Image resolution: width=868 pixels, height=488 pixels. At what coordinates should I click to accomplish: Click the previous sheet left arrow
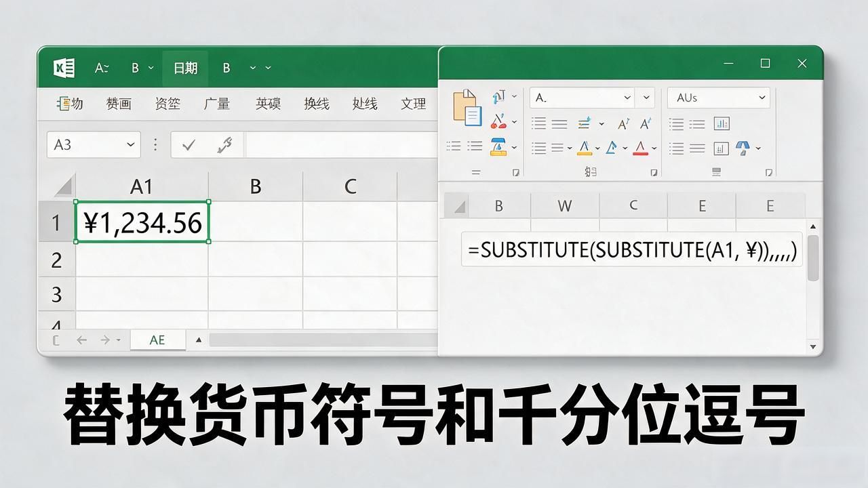point(82,340)
